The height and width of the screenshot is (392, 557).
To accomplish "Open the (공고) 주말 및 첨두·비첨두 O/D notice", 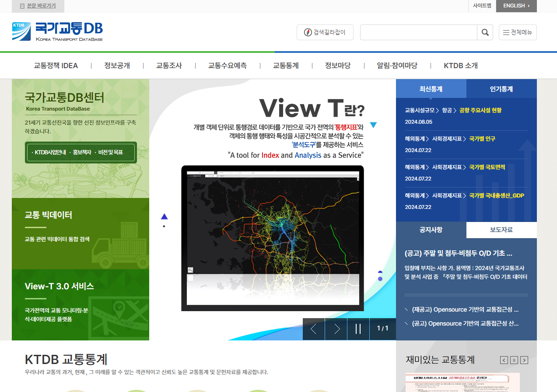I will tap(459, 253).
